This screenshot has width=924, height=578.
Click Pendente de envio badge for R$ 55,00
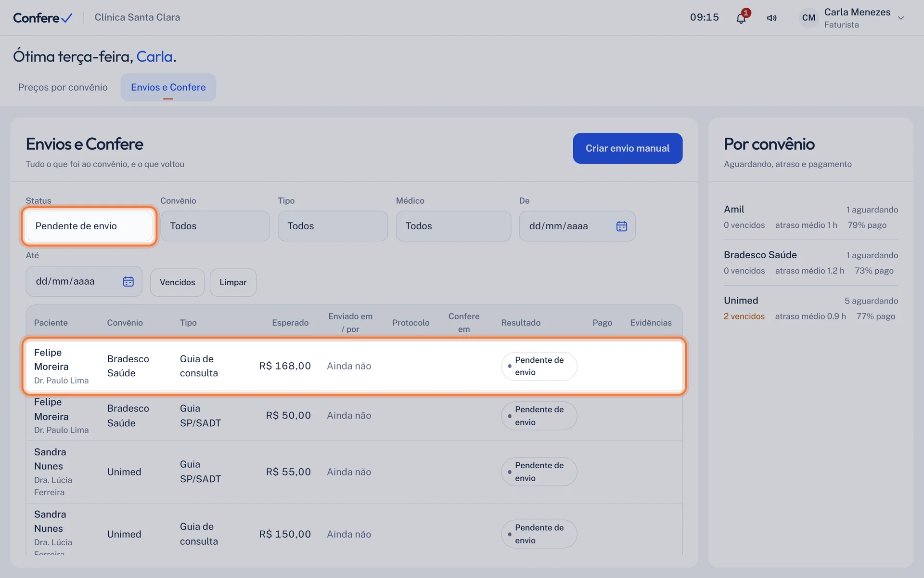pyautogui.click(x=539, y=472)
